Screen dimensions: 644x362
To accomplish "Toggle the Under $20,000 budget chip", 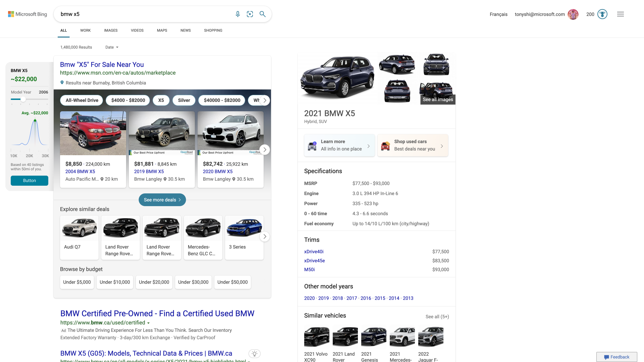I will coord(154,282).
